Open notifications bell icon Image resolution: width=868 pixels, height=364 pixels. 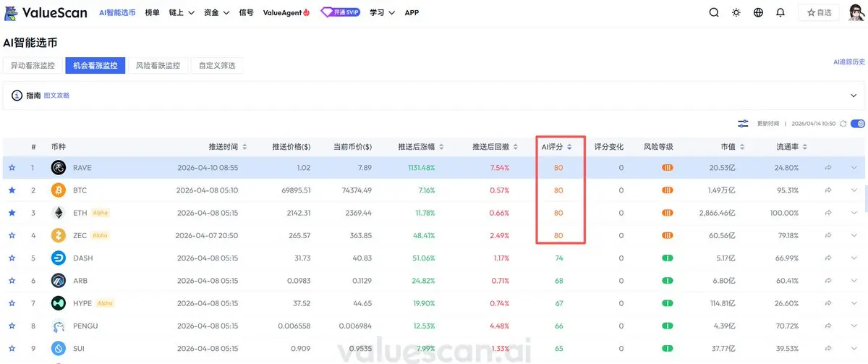click(x=780, y=12)
